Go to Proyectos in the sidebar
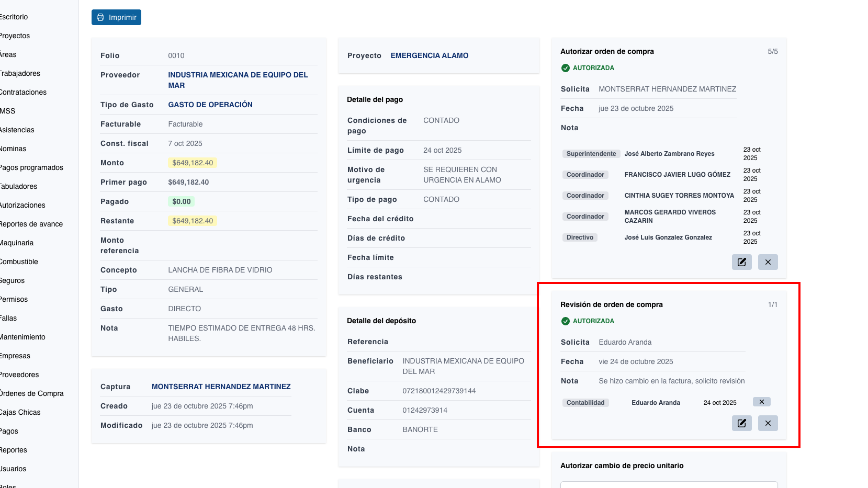The image size is (868, 488). 15,36
